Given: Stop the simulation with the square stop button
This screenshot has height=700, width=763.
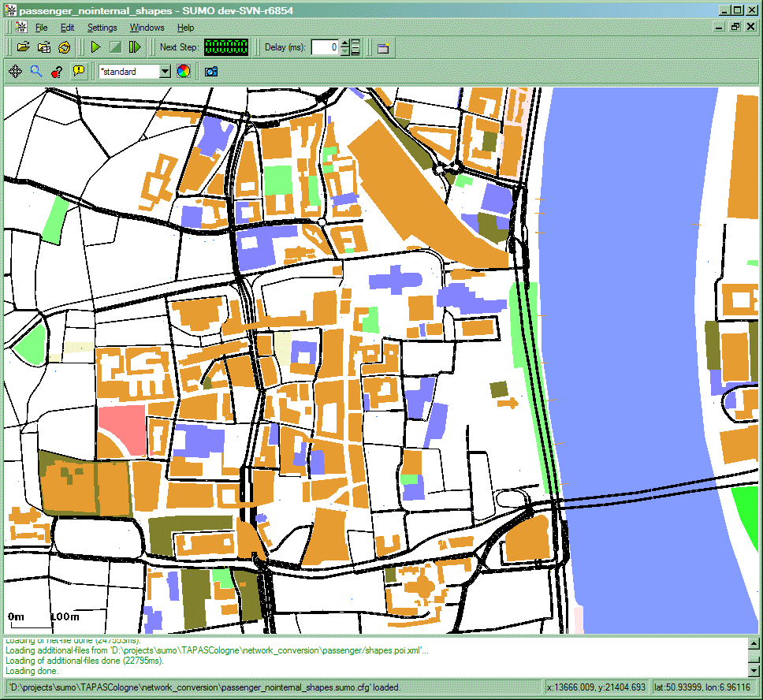Looking at the screenshot, I should (115, 47).
